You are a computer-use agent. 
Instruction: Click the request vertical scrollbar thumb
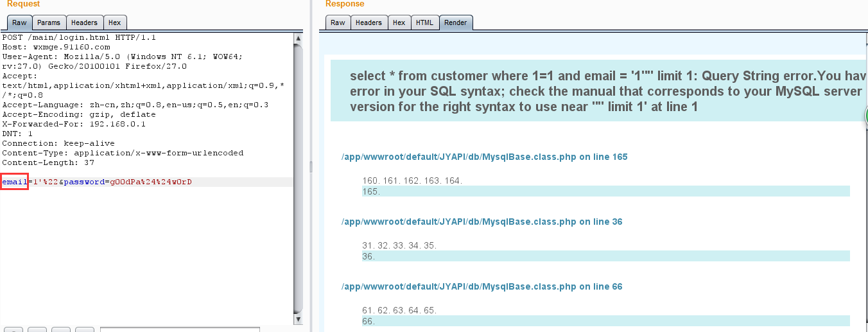tap(299, 179)
